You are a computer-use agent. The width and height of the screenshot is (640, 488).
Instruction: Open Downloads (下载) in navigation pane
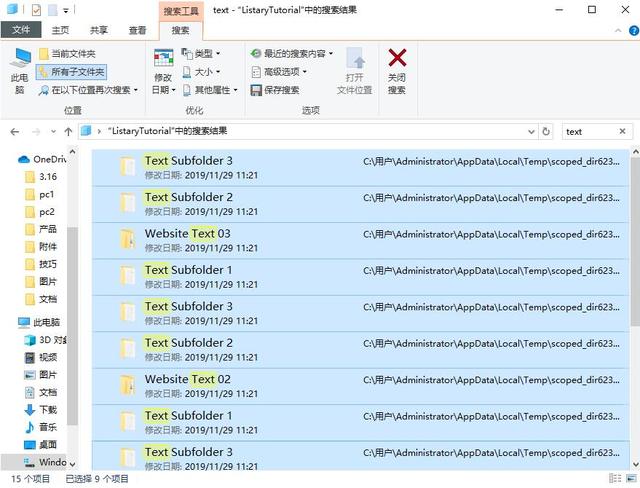(41, 410)
